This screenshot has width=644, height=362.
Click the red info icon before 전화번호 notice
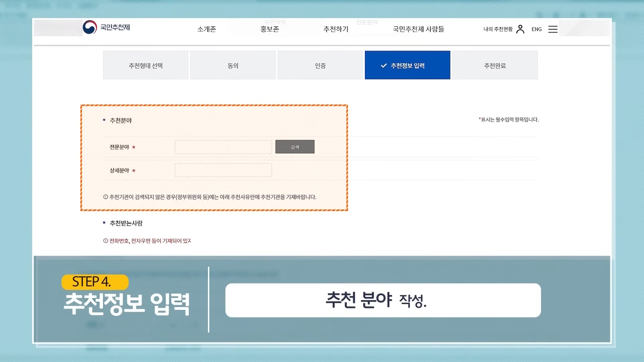[x=105, y=241]
